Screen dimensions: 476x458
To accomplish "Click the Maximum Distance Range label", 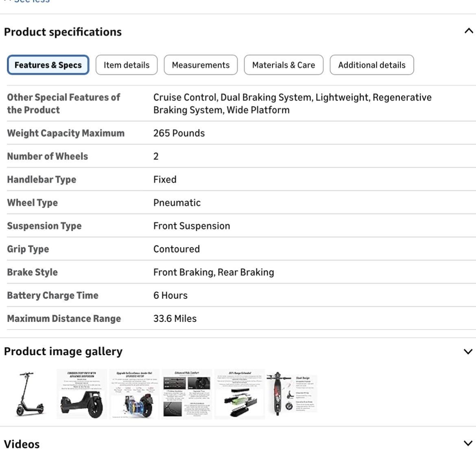I will tap(64, 318).
